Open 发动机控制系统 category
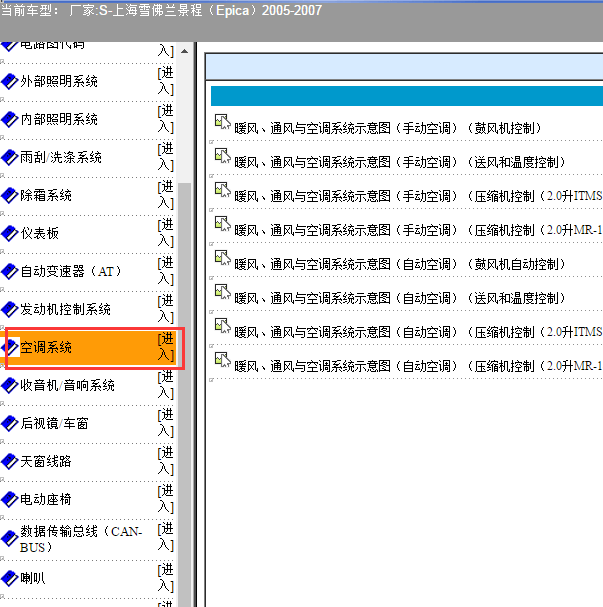The width and height of the screenshot is (603, 607). (x=65, y=309)
